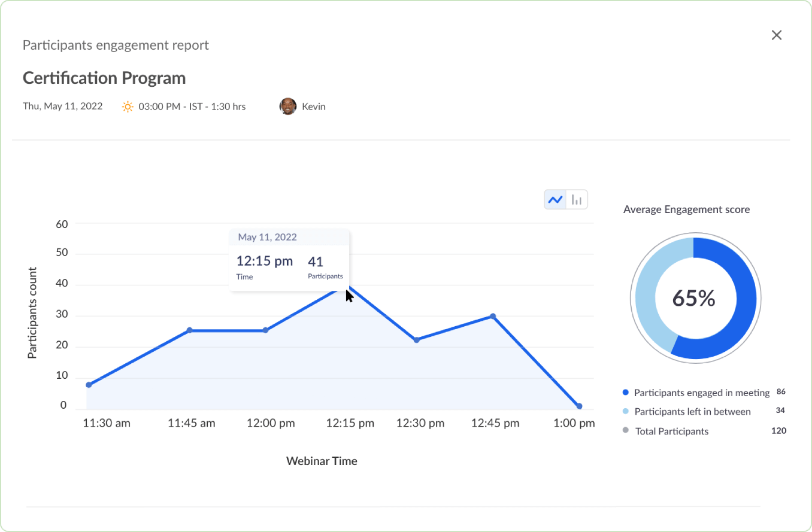Select the Participants engagement report heading
The image size is (812, 532).
[116, 45]
